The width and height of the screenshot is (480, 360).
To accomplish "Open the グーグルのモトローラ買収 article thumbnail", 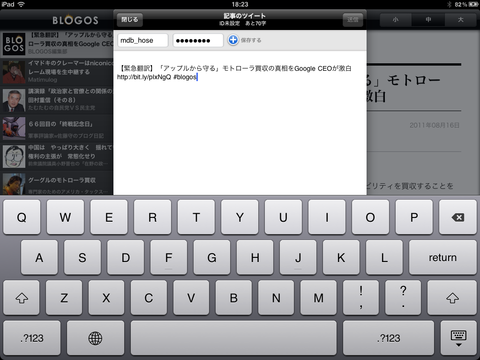I will 14,184.
